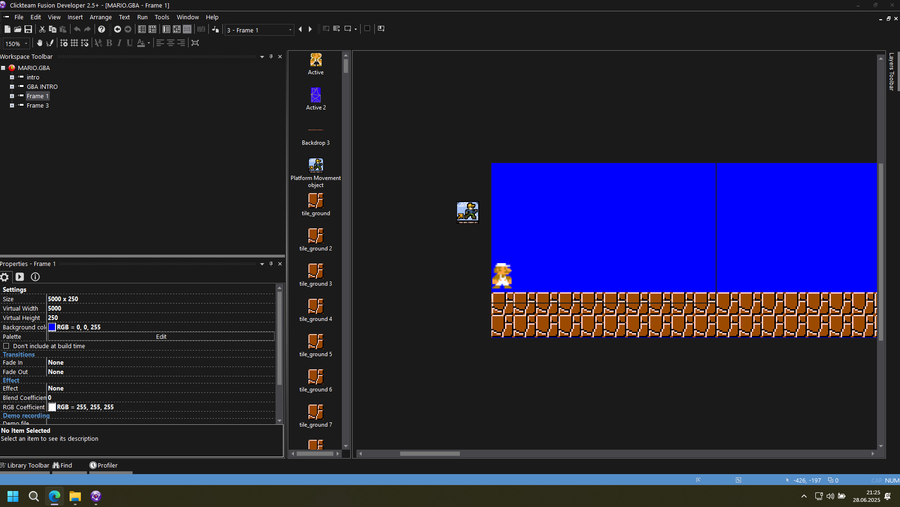Open the About info properties tab
Viewport: 900px width, 507px height.
35,277
